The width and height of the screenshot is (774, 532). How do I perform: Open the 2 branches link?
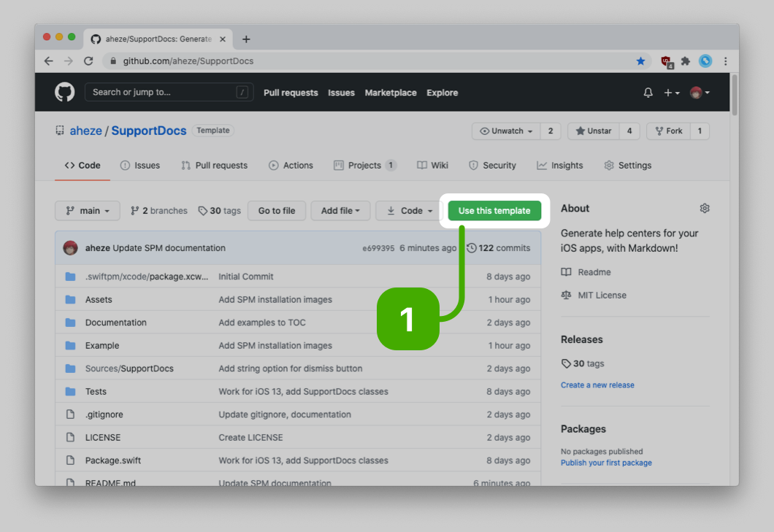click(x=159, y=211)
